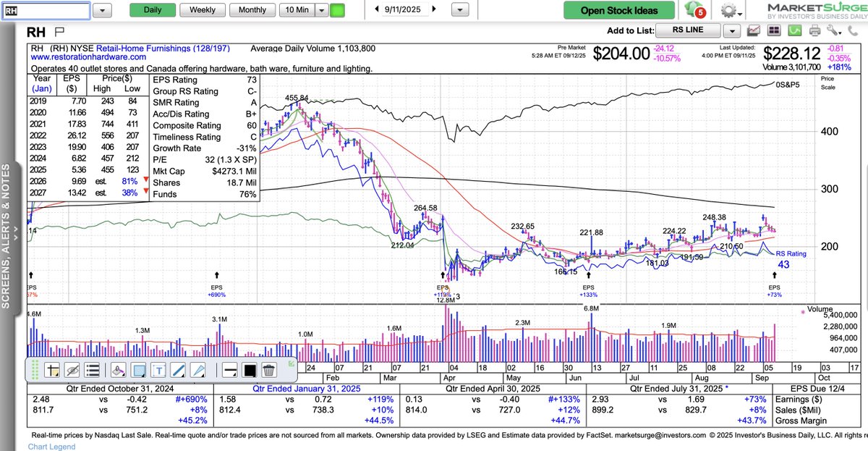Click the symbol input field

coord(46,10)
